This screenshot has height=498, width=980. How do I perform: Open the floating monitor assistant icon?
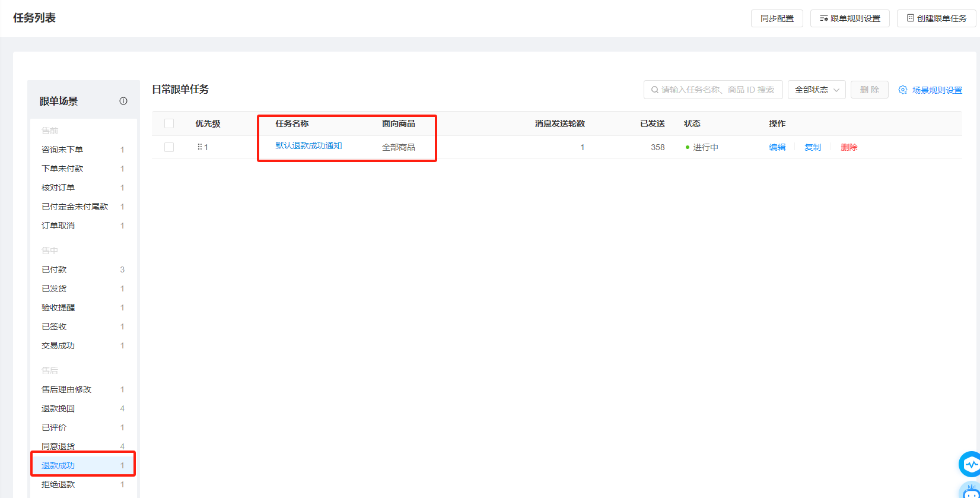[x=971, y=464]
